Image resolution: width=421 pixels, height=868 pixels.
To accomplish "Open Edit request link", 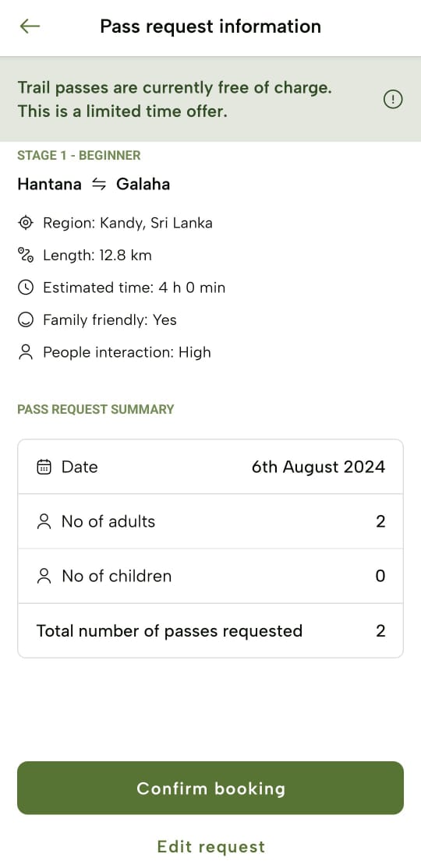I will 210,846.
